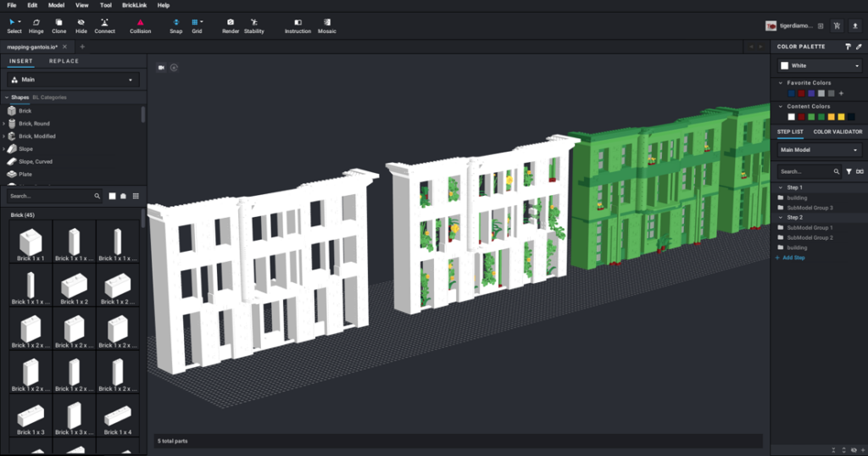868x456 pixels.
Task: Open the Main Model dropdown
Action: click(x=820, y=150)
